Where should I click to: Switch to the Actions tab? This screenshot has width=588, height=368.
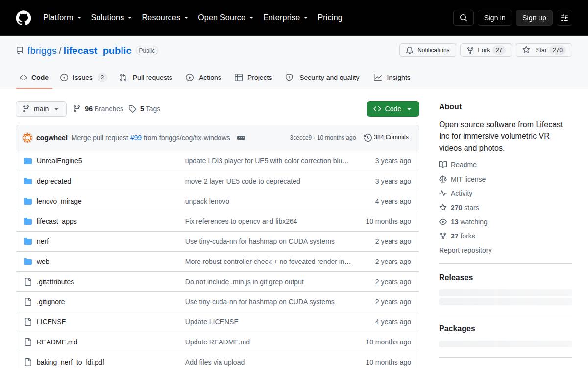203,78
